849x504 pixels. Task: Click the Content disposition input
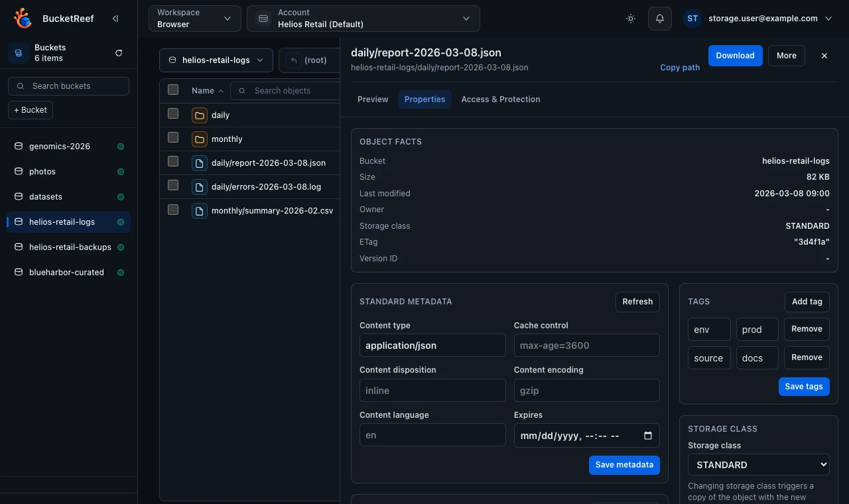tap(432, 391)
